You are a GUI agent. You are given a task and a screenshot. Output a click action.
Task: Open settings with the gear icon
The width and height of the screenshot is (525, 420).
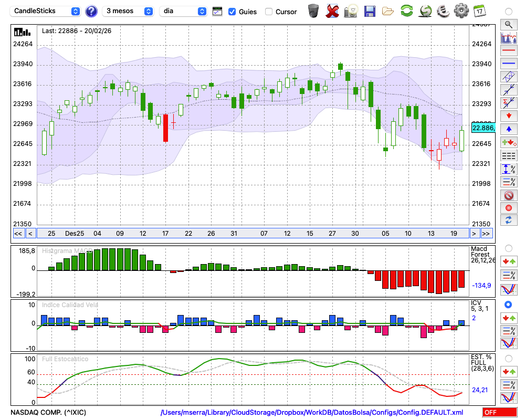click(x=461, y=11)
